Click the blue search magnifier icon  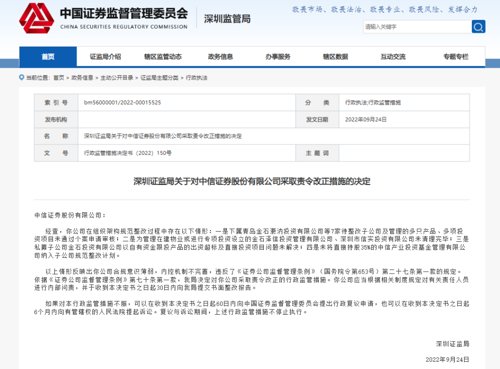478,27
